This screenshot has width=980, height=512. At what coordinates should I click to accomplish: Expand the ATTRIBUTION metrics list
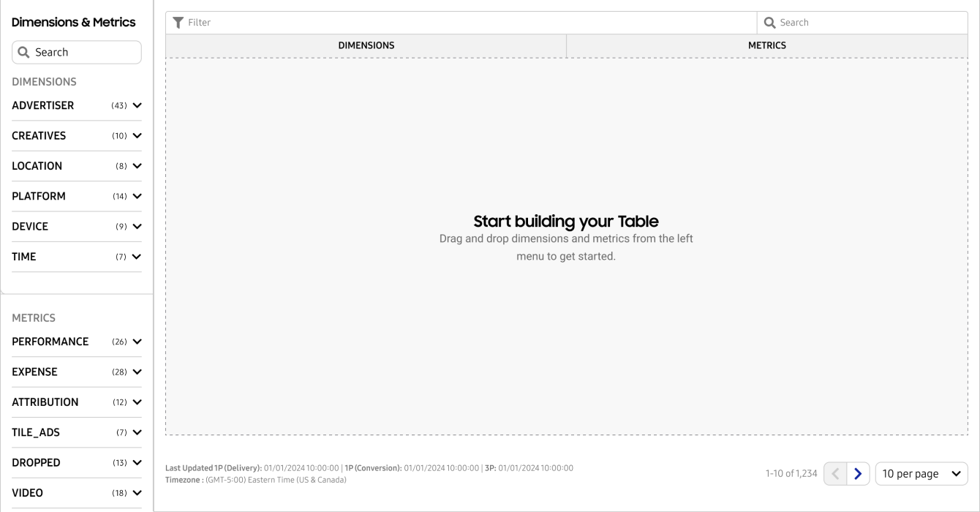point(137,402)
